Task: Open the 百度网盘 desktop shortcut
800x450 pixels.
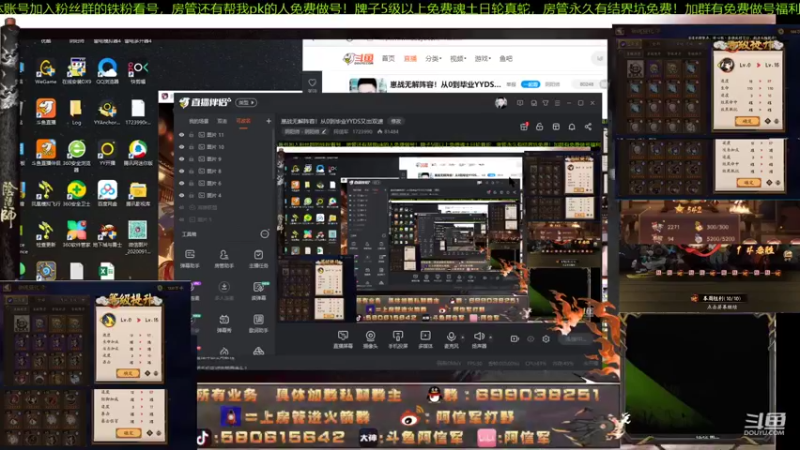Action: pyautogui.click(x=107, y=193)
